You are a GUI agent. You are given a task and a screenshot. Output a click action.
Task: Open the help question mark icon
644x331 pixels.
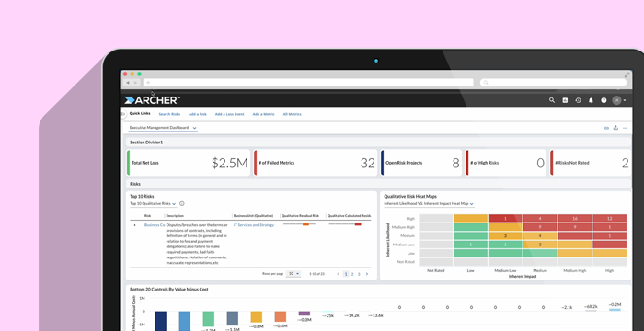click(604, 100)
